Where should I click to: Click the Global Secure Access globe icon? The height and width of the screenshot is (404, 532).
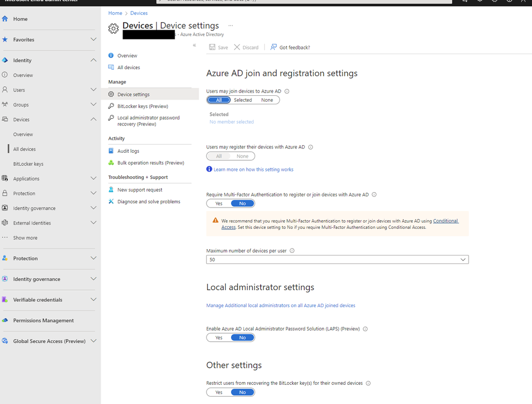click(5, 341)
